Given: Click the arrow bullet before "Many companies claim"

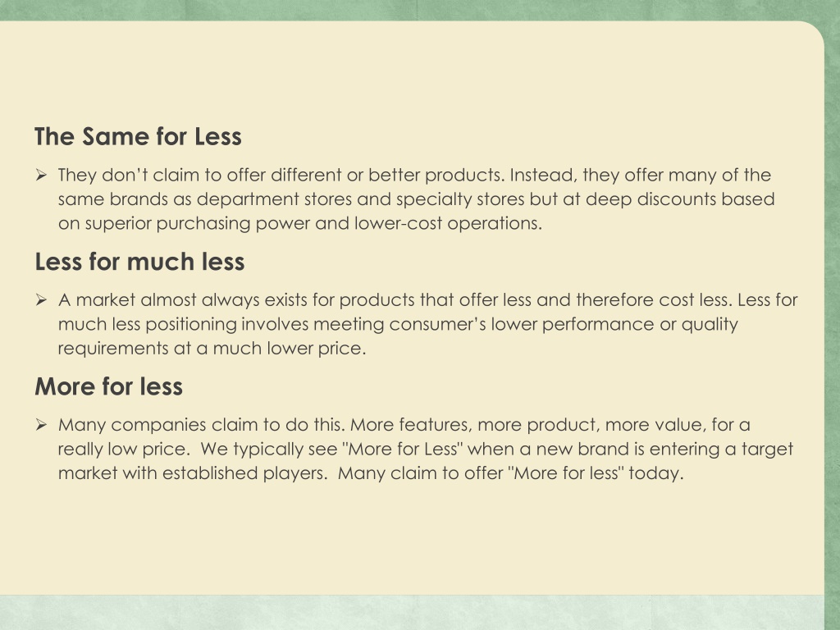Looking at the screenshot, I should click(x=41, y=424).
